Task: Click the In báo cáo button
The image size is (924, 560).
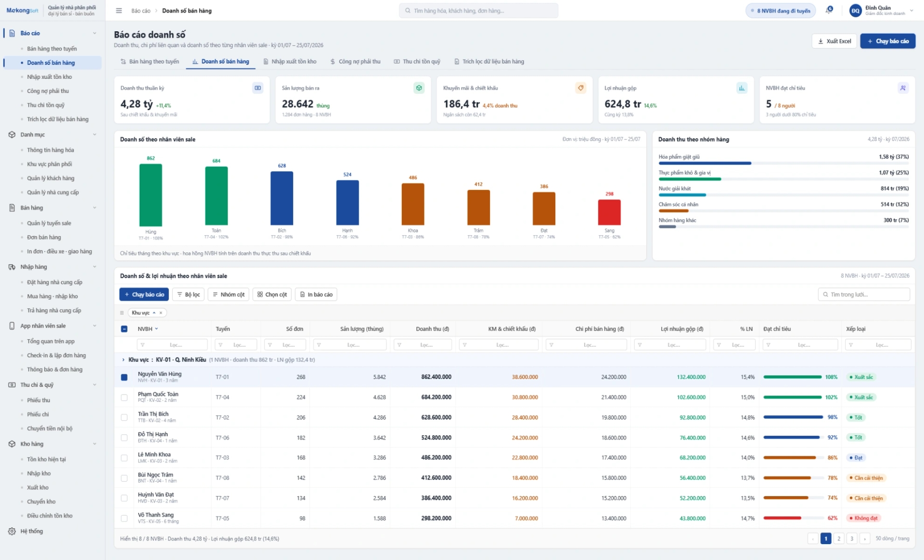Action: pyautogui.click(x=316, y=294)
